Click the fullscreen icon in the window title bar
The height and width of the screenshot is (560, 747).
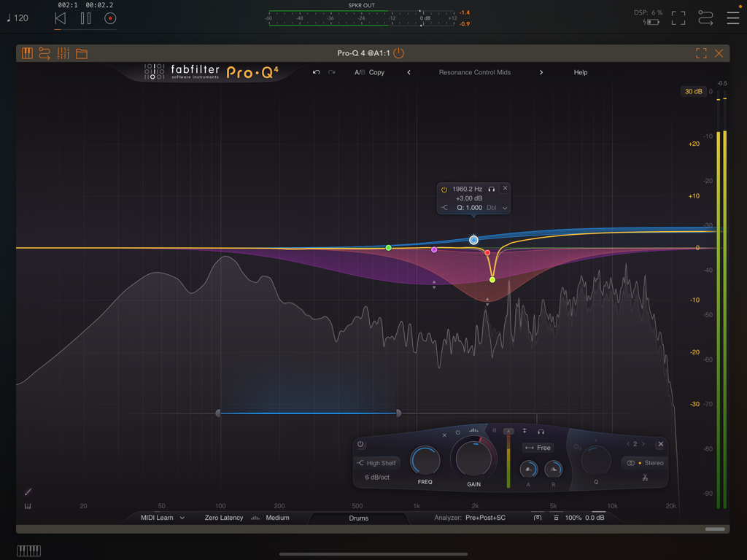click(701, 52)
